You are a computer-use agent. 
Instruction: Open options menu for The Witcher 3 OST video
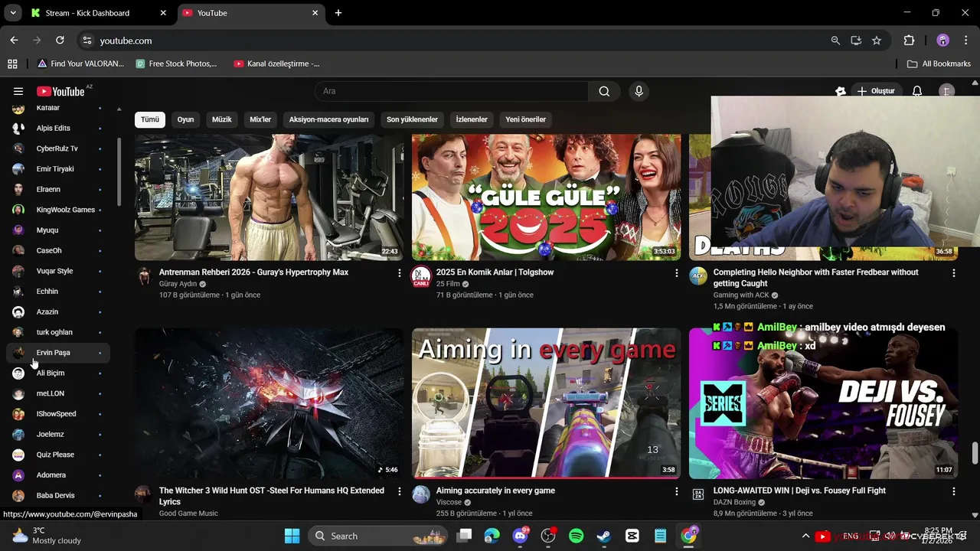399,491
